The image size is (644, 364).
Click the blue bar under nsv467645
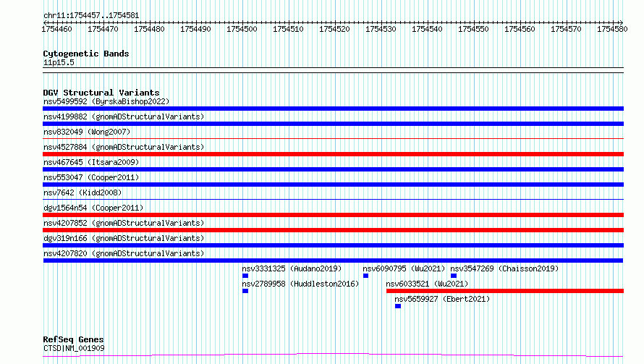(333, 169)
